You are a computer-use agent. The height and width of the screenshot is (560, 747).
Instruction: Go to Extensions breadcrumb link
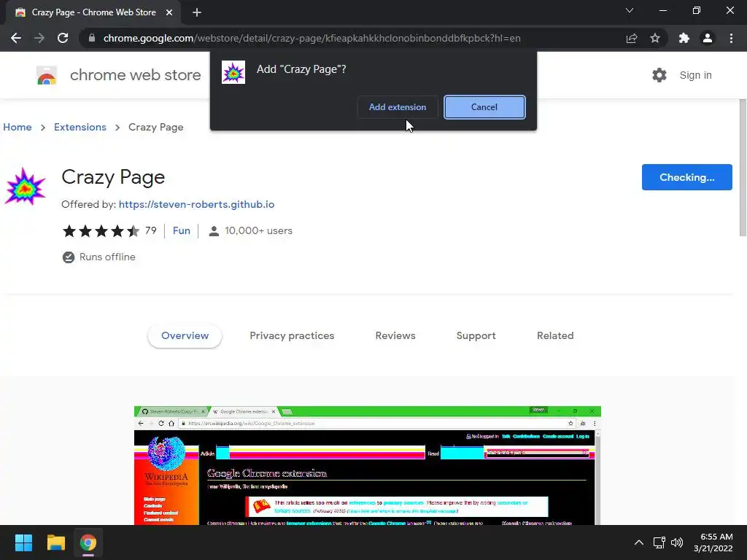tap(80, 127)
